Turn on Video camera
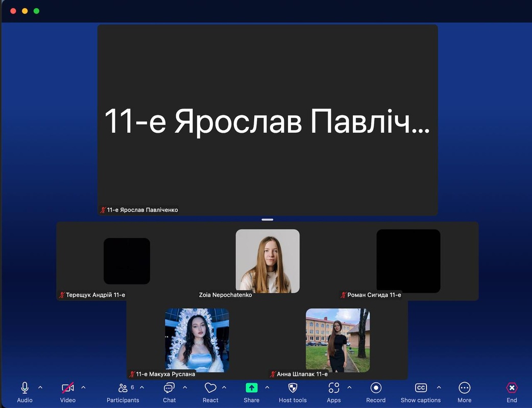Image resolution: width=532 pixels, height=408 pixels. click(67, 389)
